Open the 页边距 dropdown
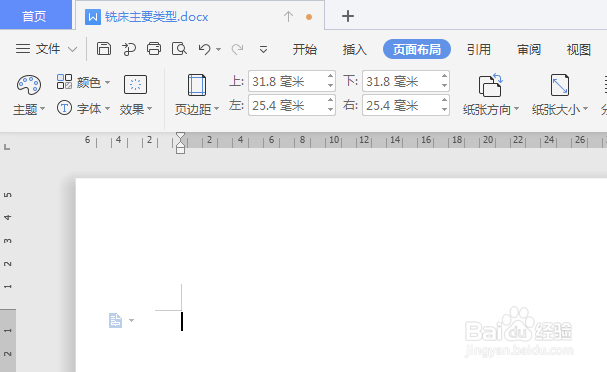Screen dimensions: 607x372 (197, 110)
